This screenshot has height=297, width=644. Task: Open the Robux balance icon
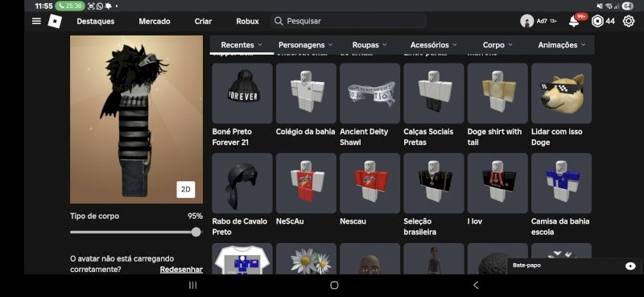pos(597,21)
